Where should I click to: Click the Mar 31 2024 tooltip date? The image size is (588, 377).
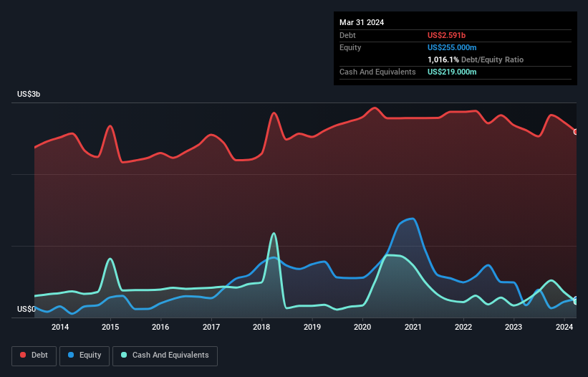pos(362,22)
